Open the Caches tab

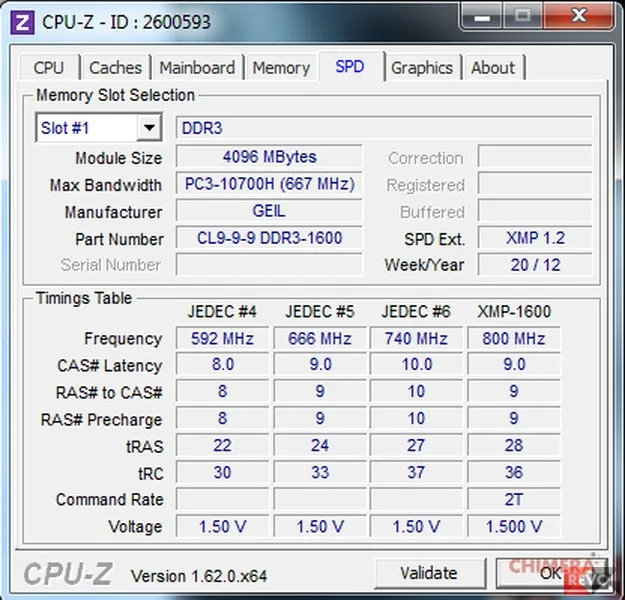pyautogui.click(x=115, y=67)
